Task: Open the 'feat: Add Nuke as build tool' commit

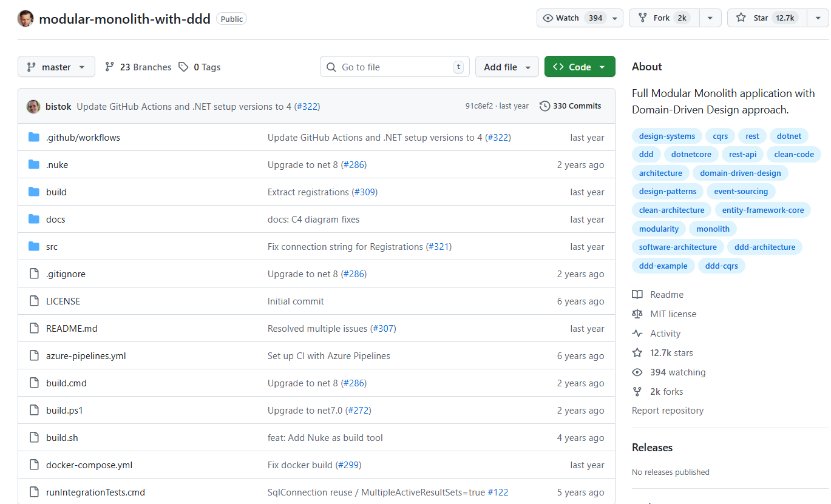Action: point(325,438)
